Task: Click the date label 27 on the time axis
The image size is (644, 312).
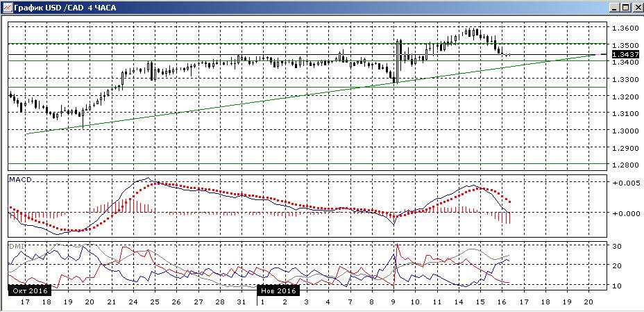Action: click(x=198, y=302)
